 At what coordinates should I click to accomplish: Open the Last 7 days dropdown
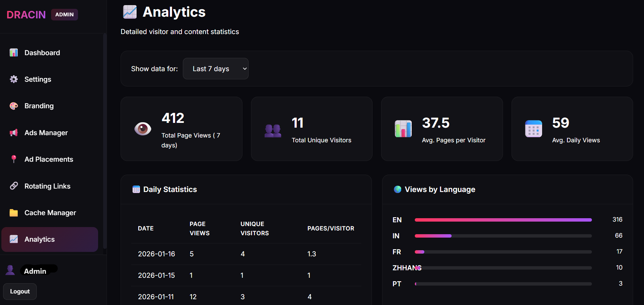(x=216, y=69)
